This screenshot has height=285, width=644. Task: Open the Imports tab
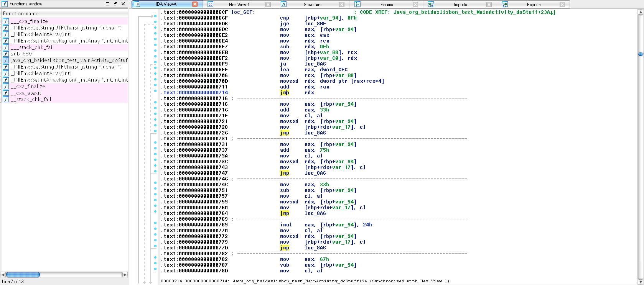pos(460,5)
